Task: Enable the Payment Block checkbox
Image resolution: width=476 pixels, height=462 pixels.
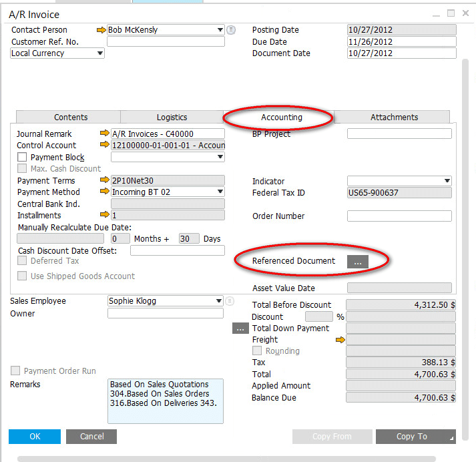Action: tap(22, 158)
